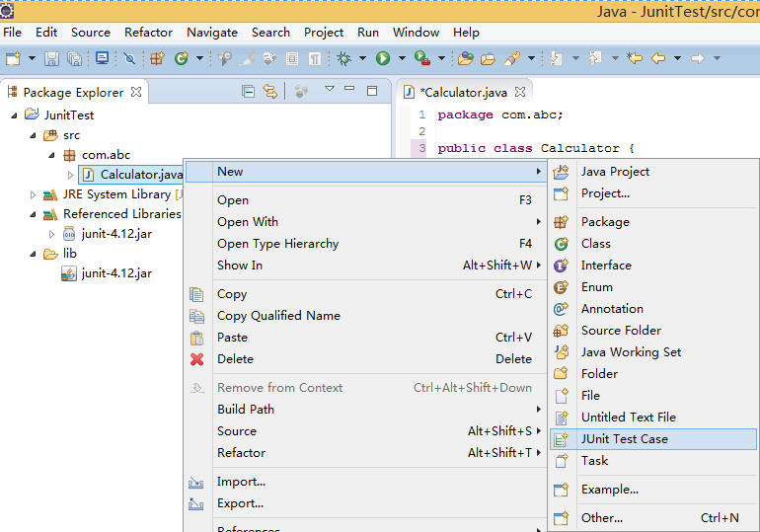Click the Open Type toolbar icon
The width and height of the screenshot is (760, 532).
[465, 58]
